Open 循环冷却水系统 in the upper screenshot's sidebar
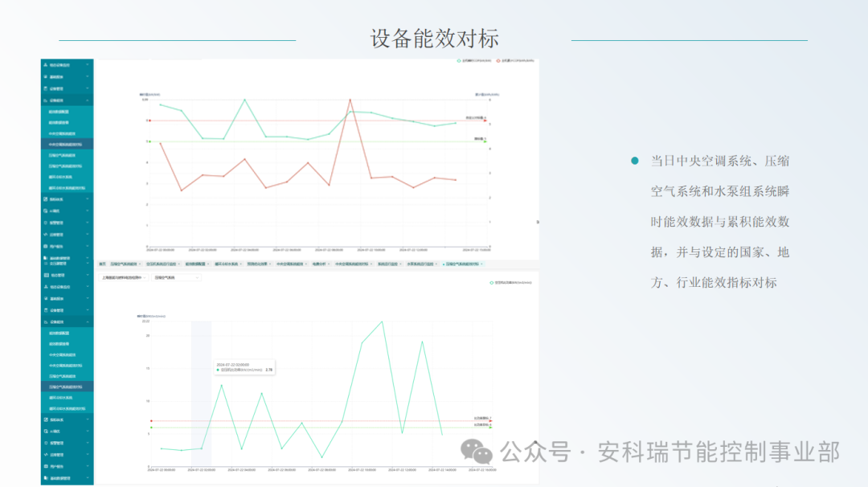The width and height of the screenshot is (868, 487). coord(60,177)
